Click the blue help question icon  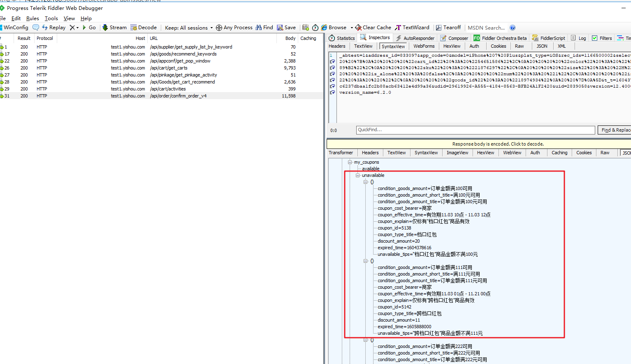tap(513, 28)
